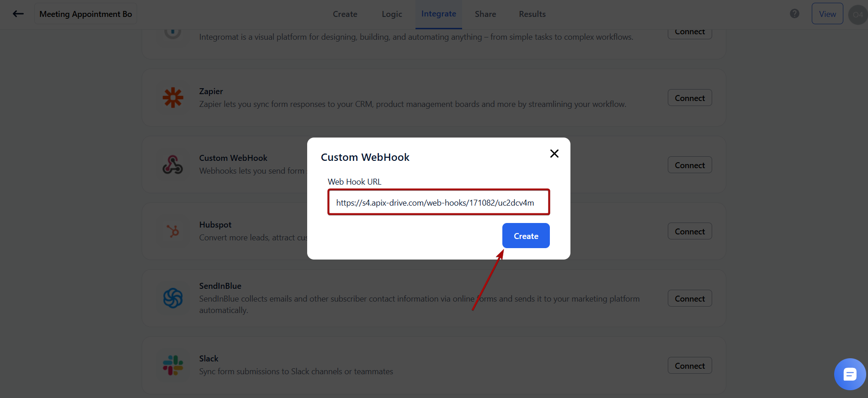The image size is (868, 398).
Task: Click the Custom WebHook logo icon
Action: [x=173, y=165]
